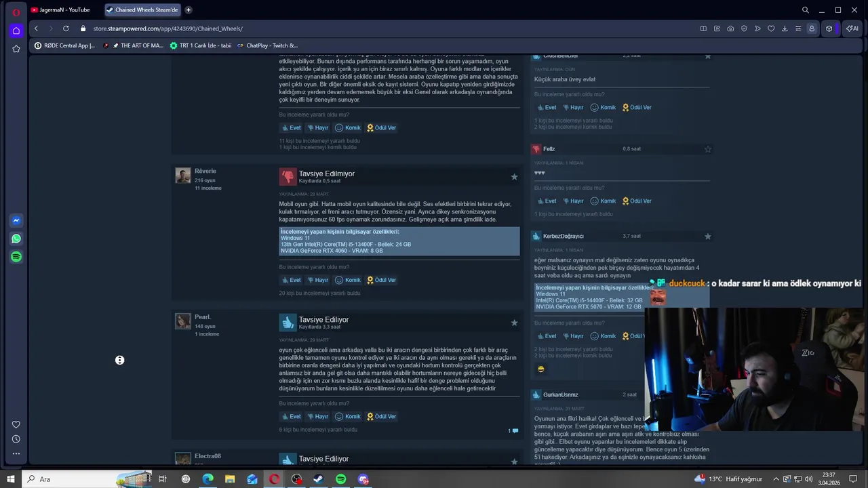
Task: Click the star icon on Rêverie's review
Action: 514,177
